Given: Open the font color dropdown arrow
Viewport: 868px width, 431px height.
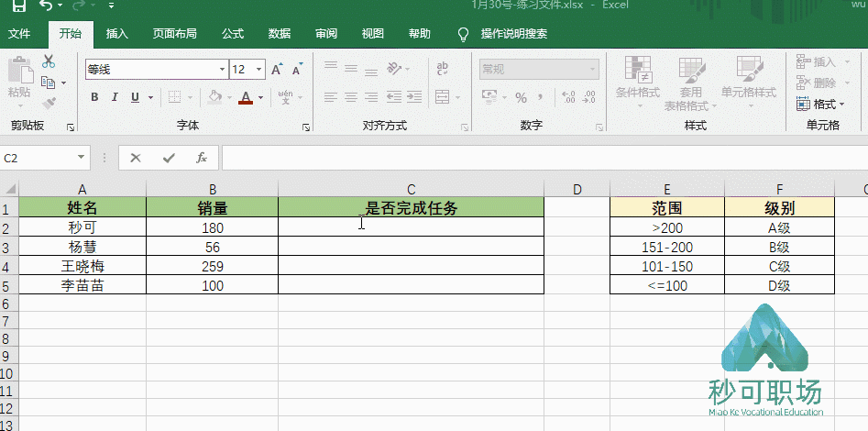Looking at the screenshot, I should point(260,98).
